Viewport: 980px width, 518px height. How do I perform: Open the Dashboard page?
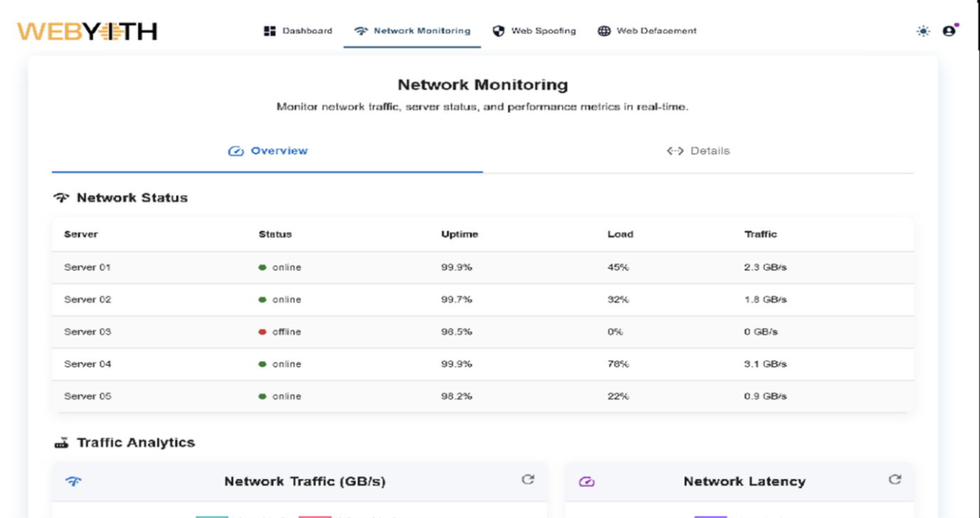(x=298, y=31)
